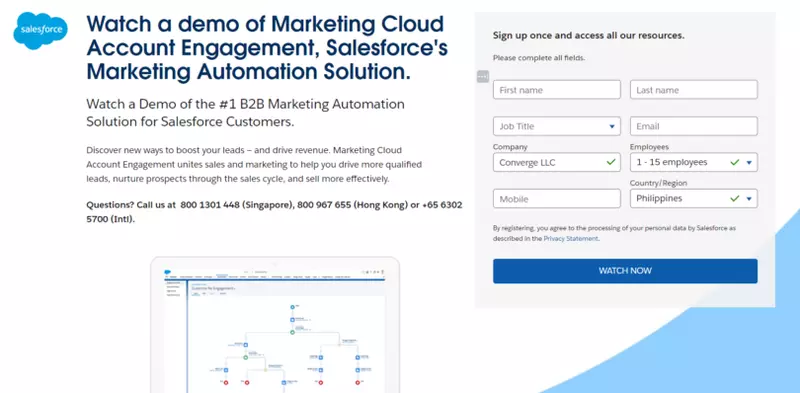Click the green checkmark in Employees field

pyautogui.click(x=735, y=162)
